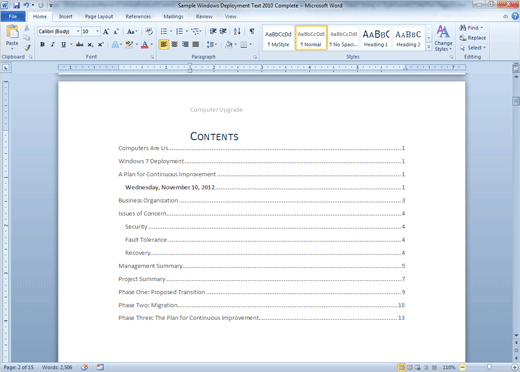Screen dimensions: 520x372
Task: Toggle Center alignment
Action: coord(174,44)
